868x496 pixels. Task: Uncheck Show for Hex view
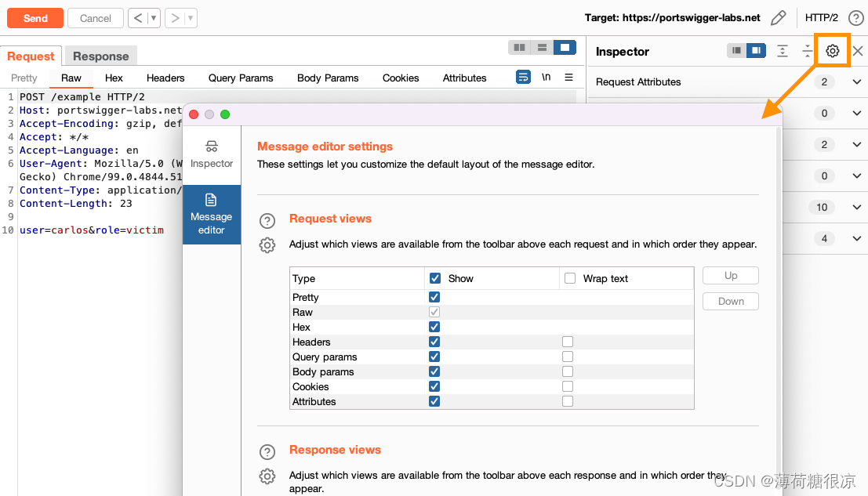point(434,327)
